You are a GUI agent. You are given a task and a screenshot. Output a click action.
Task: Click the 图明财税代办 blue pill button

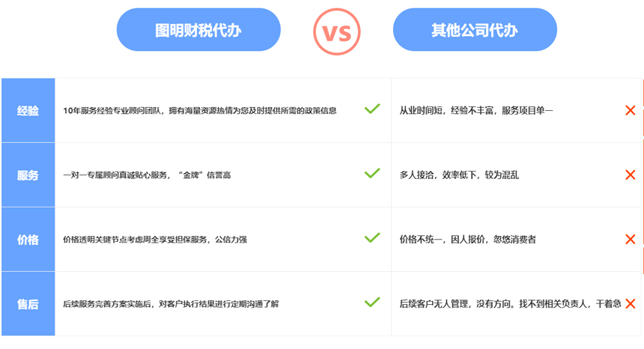198,29
